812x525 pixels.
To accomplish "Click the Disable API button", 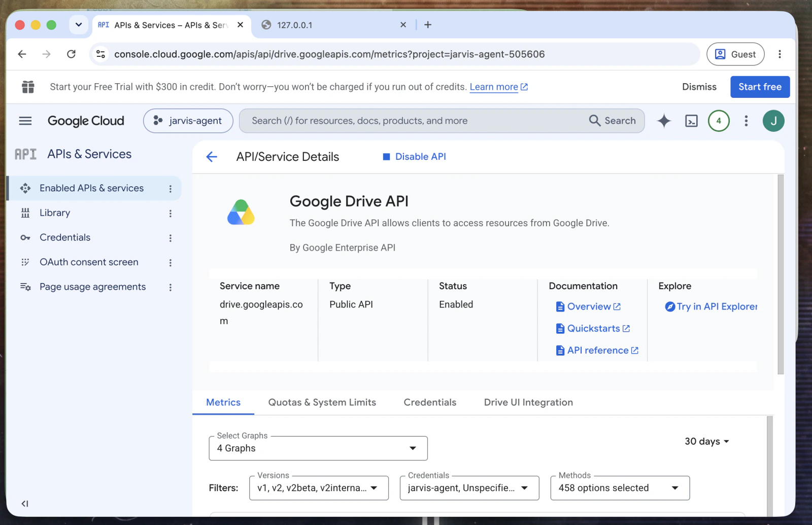I will 414,157.
